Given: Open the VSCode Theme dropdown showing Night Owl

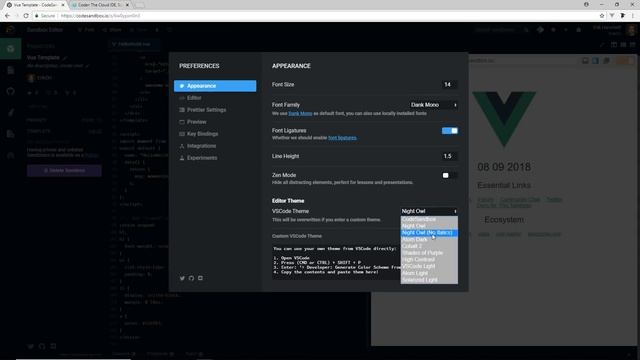Looking at the screenshot, I should 429,211.
